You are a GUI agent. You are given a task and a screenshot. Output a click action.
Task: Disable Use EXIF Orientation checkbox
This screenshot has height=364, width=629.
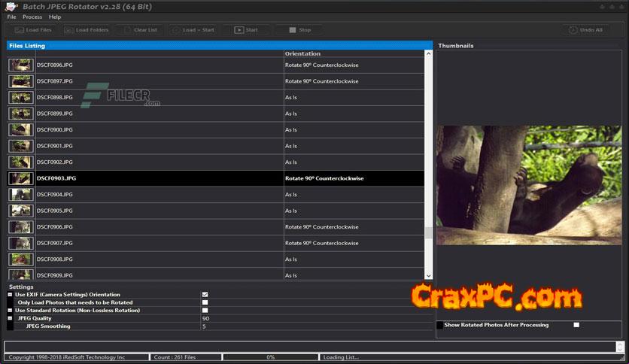tap(205, 295)
